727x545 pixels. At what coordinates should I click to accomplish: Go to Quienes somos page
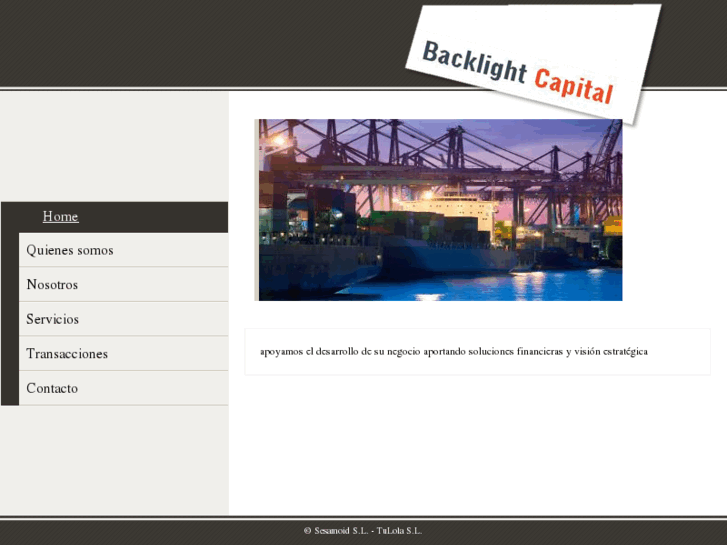coord(123,250)
